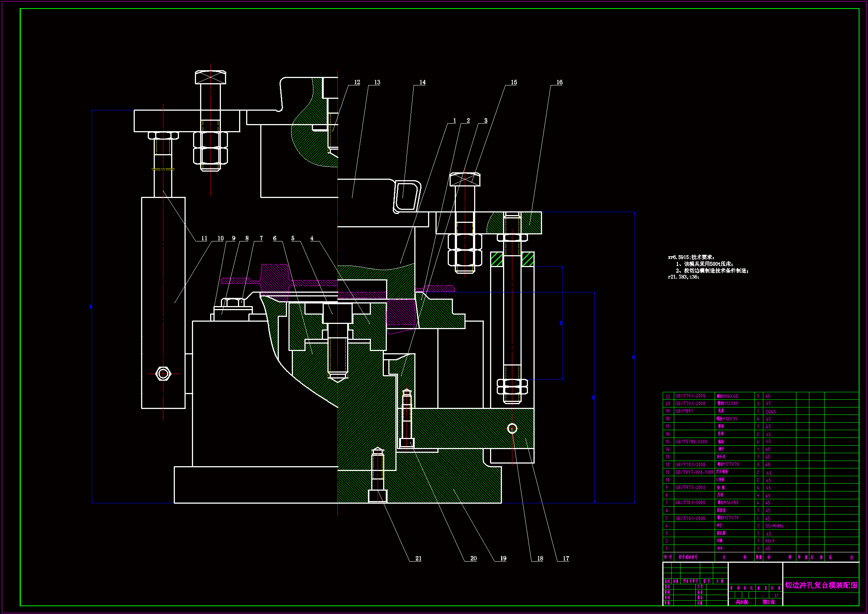868x614 pixels.
Task: Click hex nut on left guide column
Action: (163, 374)
